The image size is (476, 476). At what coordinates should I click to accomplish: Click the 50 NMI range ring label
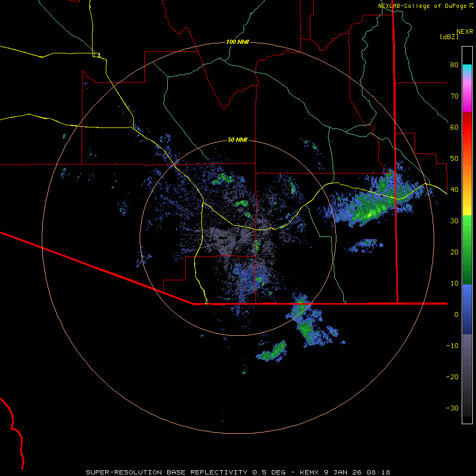(237, 140)
